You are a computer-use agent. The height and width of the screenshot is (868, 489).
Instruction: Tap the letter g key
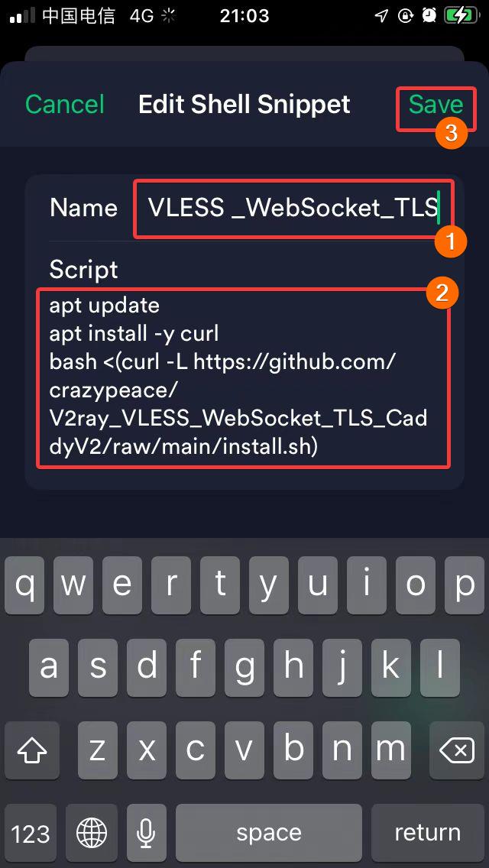pos(244,667)
